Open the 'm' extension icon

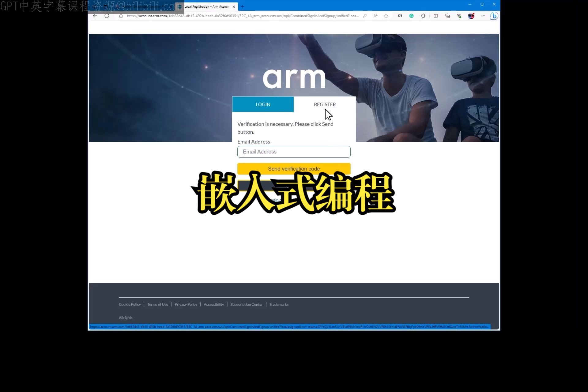pos(400,16)
